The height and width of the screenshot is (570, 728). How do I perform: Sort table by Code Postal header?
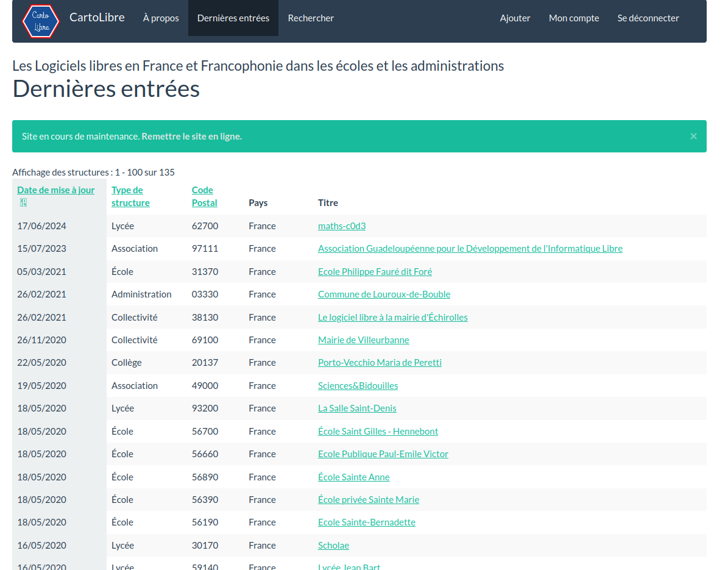pyautogui.click(x=204, y=196)
